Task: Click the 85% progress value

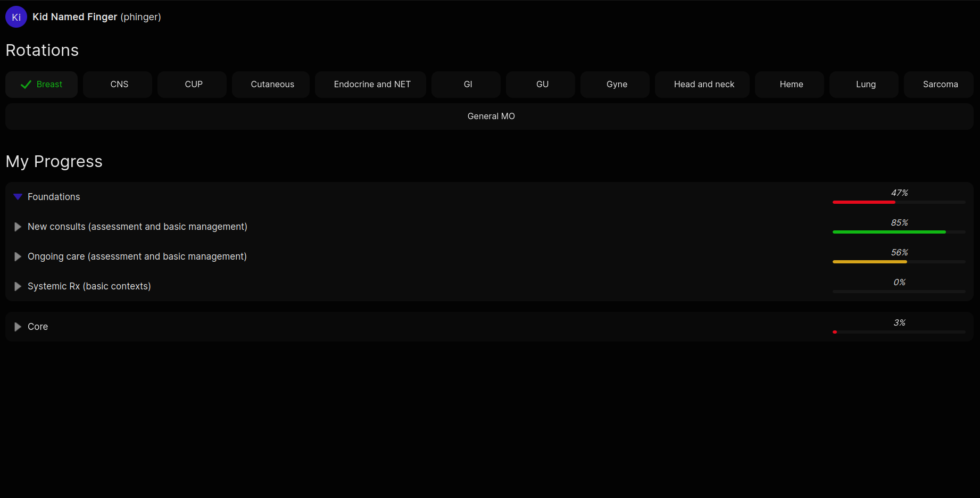Action: 899,222
